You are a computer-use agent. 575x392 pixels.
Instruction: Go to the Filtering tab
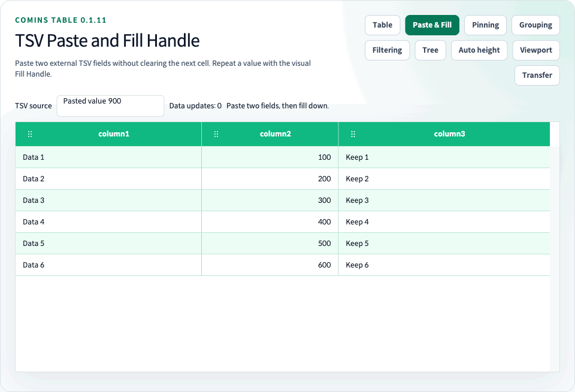387,50
